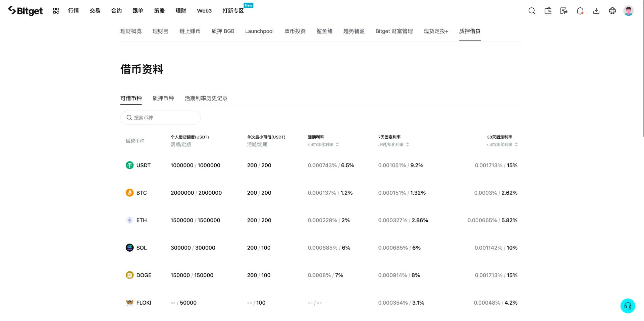This screenshot has width=644, height=321.
Task: Click the BTC coin icon
Action: click(129, 193)
